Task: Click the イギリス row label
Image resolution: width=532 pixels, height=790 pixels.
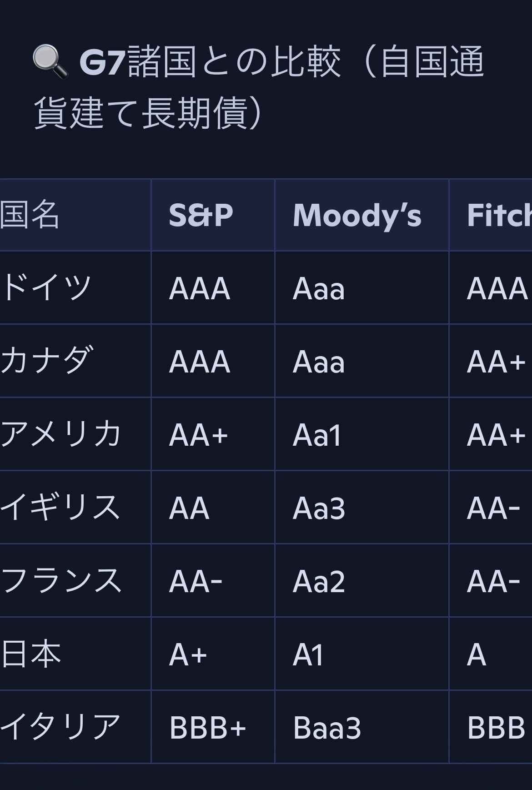Action: click(x=61, y=508)
